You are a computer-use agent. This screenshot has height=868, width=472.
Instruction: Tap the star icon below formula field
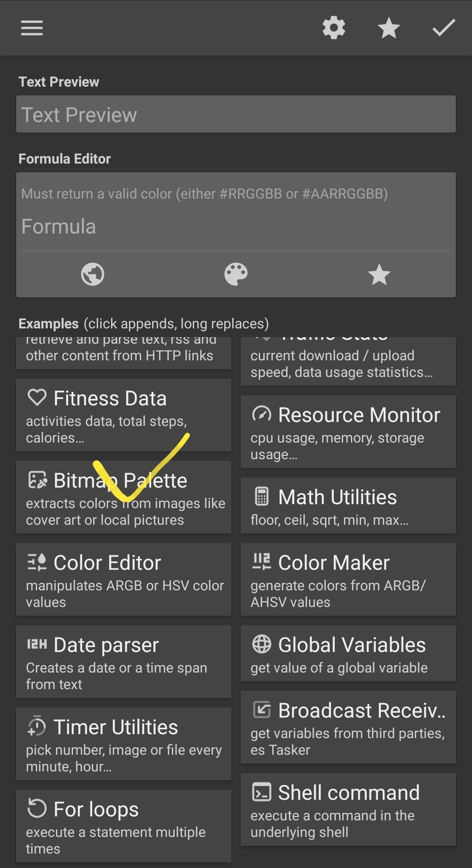[379, 275]
